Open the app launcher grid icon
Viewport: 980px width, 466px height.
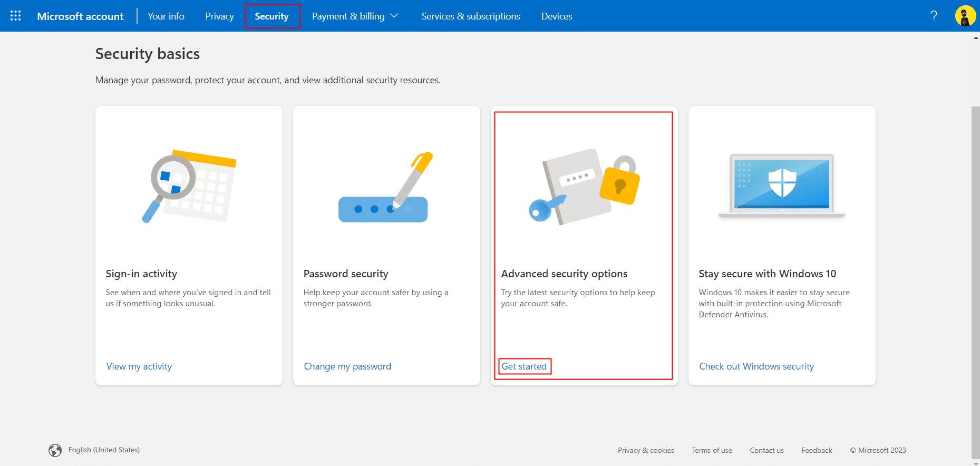[16, 16]
